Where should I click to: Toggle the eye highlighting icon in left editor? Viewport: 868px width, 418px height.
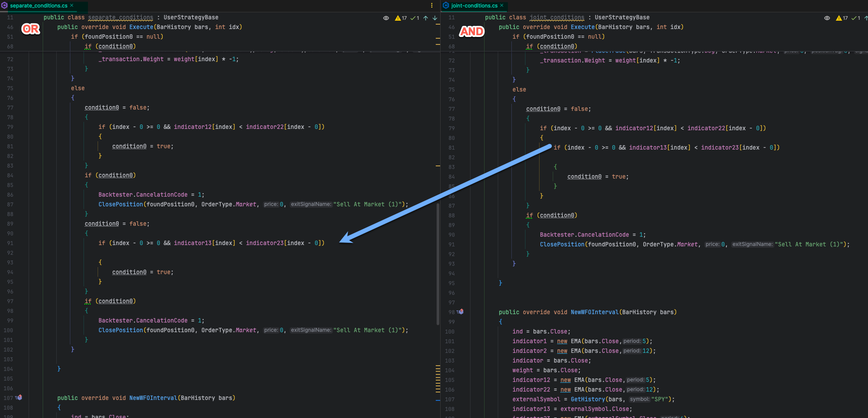point(386,18)
